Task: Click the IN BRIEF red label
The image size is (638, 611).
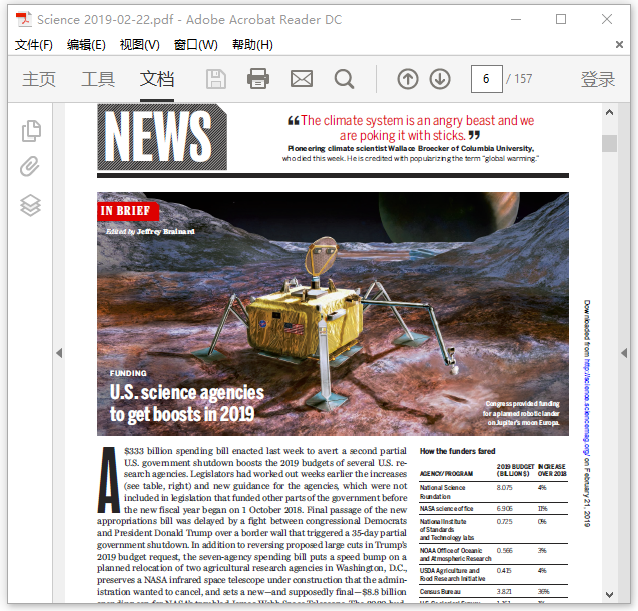Action: [127, 211]
